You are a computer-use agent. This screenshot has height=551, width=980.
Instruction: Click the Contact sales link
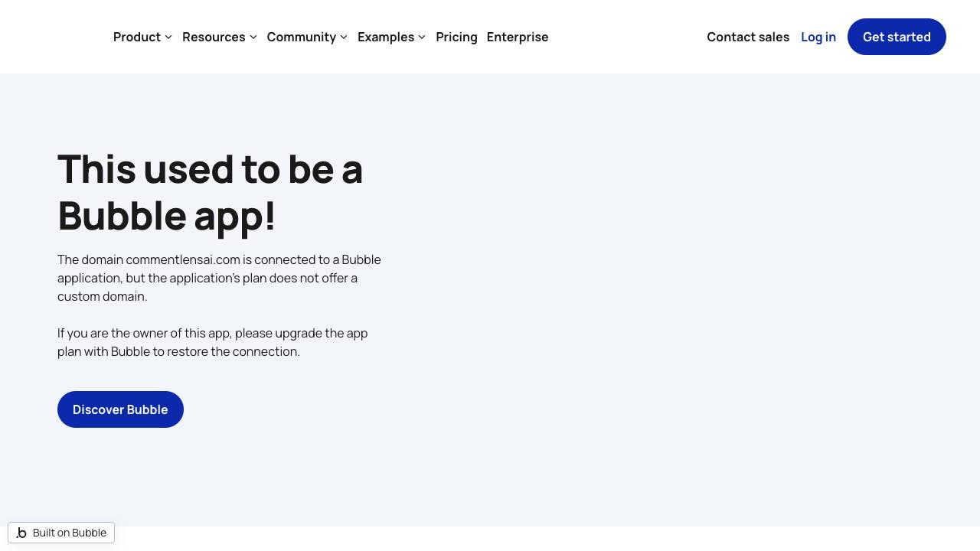pos(748,37)
